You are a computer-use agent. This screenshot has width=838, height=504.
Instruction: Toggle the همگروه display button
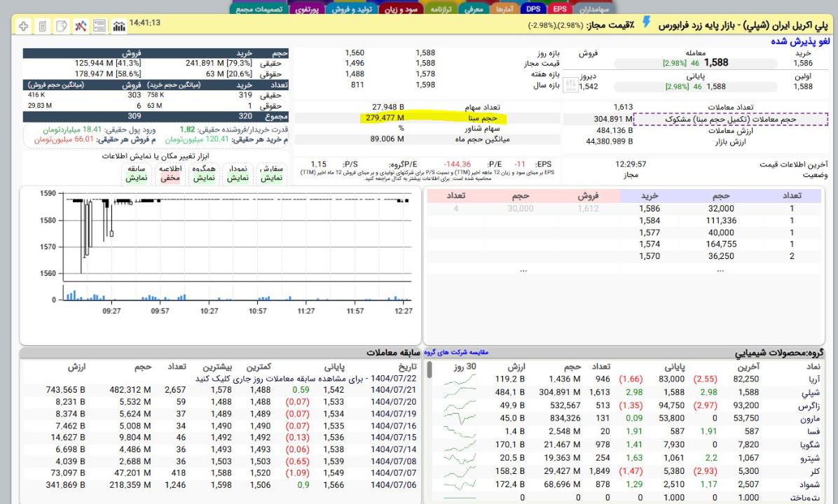[203, 174]
